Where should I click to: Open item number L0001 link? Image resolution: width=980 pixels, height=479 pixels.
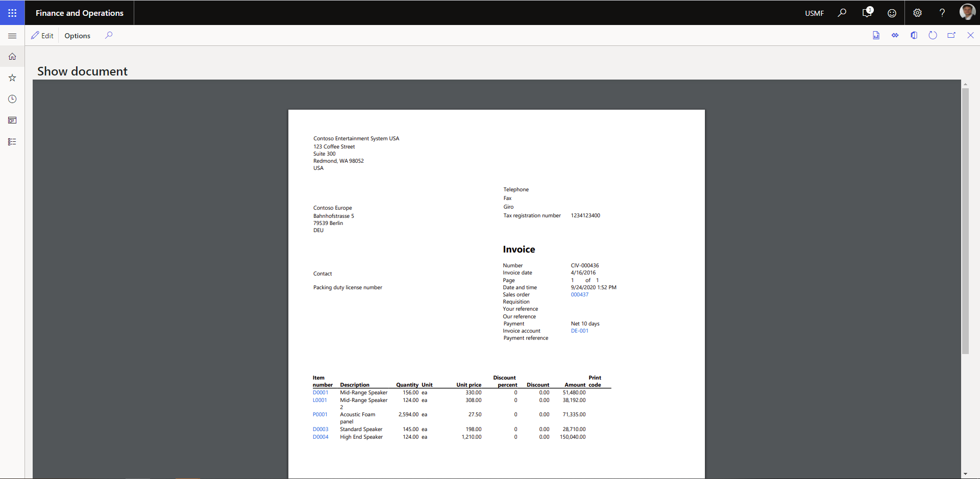(x=320, y=400)
